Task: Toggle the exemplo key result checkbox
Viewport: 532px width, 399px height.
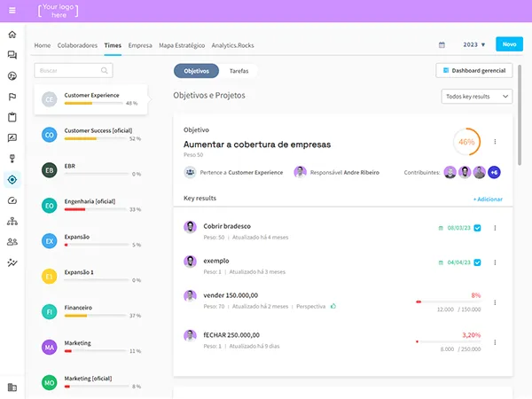Action: (x=477, y=262)
